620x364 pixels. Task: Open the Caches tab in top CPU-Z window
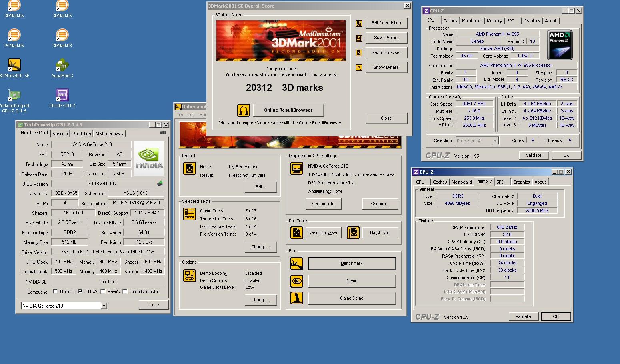[450, 21]
